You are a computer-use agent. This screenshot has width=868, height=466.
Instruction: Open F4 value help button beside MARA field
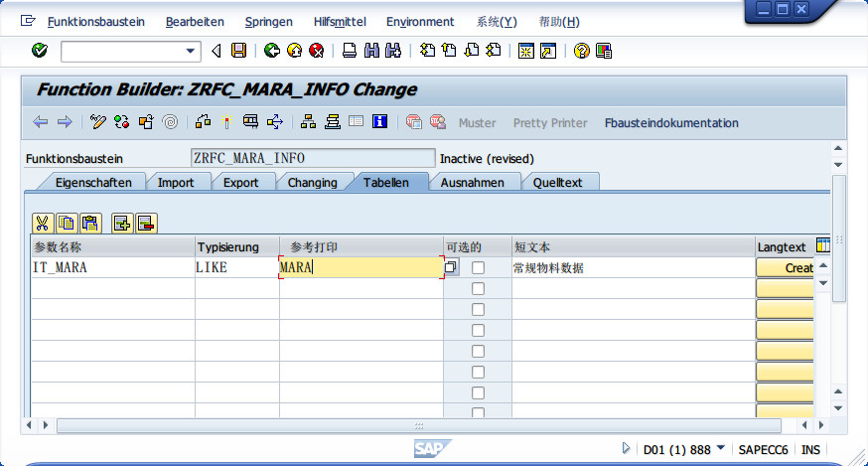click(451, 267)
